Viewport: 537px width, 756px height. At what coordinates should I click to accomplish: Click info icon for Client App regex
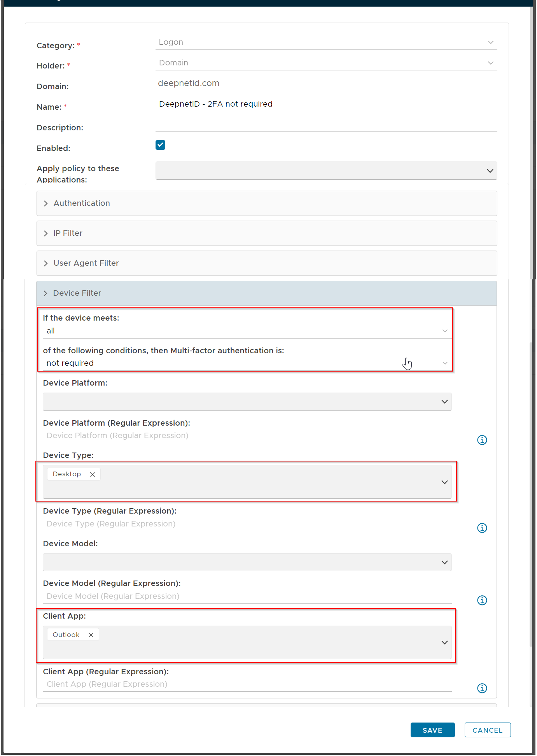pos(482,688)
